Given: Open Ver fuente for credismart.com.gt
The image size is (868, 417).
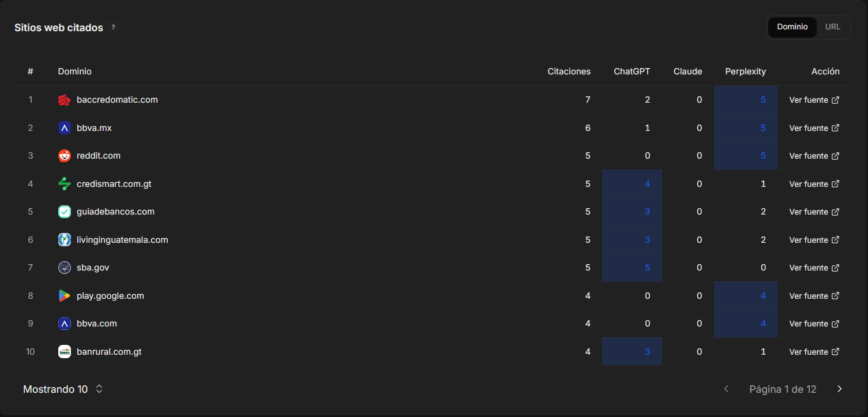Looking at the screenshot, I should [x=814, y=184].
